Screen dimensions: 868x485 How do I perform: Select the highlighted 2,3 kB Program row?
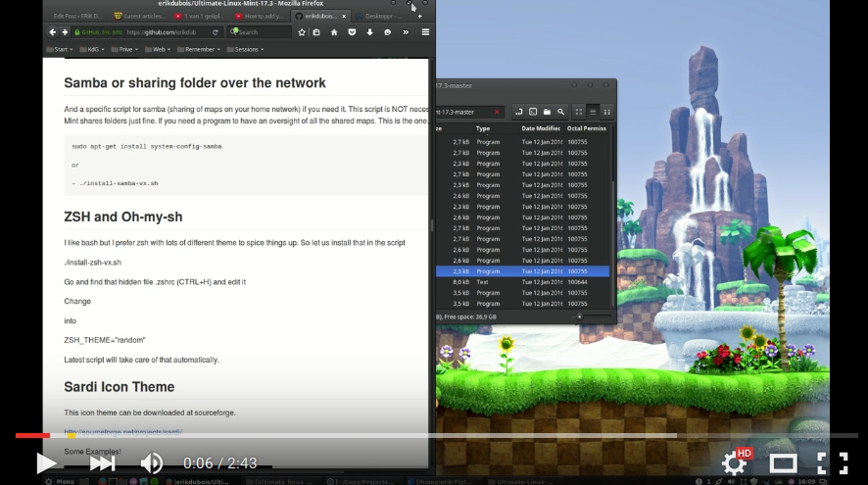click(522, 271)
